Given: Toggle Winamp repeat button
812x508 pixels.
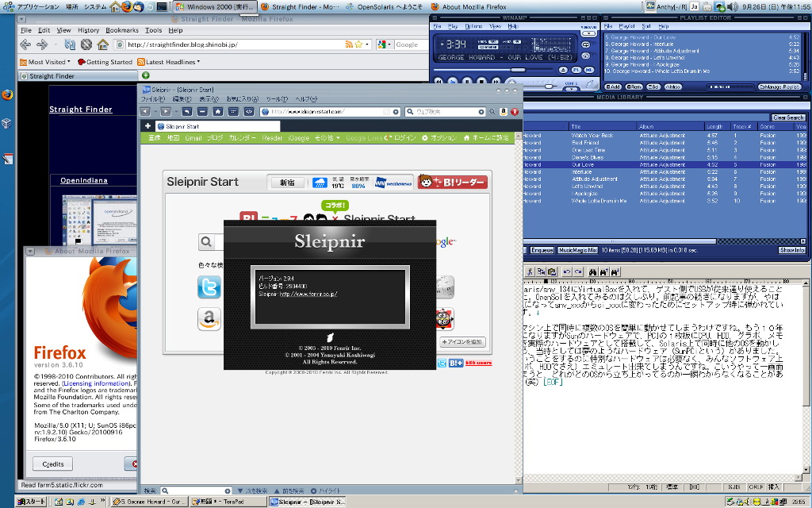Looking at the screenshot, I should [586, 44].
